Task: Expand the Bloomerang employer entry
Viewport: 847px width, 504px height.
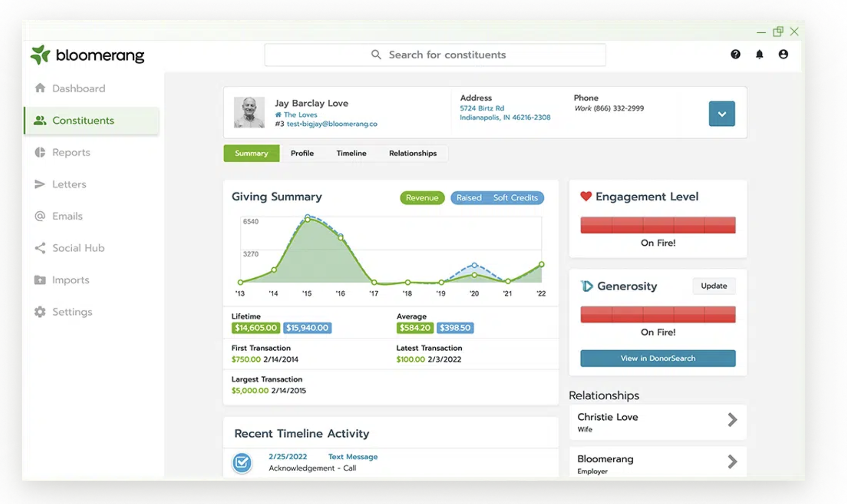Action: point(732,462)
